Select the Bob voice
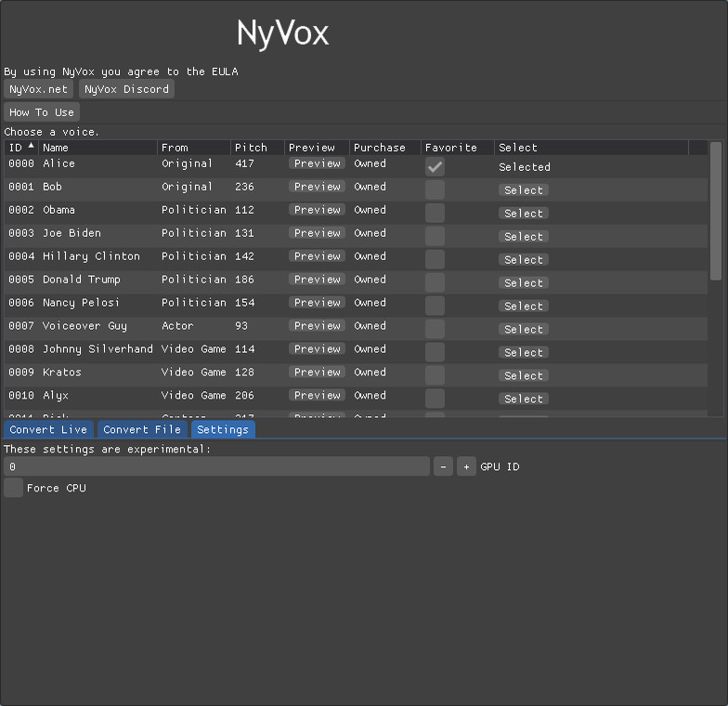The image size is (728, 706). [x=524, y=190]
